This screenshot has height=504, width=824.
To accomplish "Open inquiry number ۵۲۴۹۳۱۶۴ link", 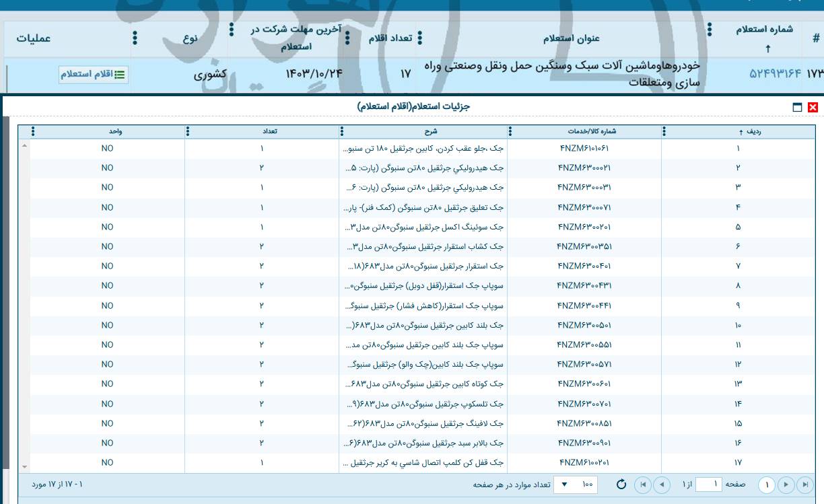I will click(776, 74).
